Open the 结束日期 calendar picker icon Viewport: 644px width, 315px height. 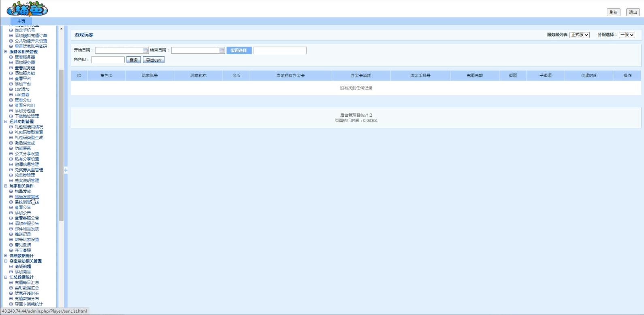coord(222,51)
